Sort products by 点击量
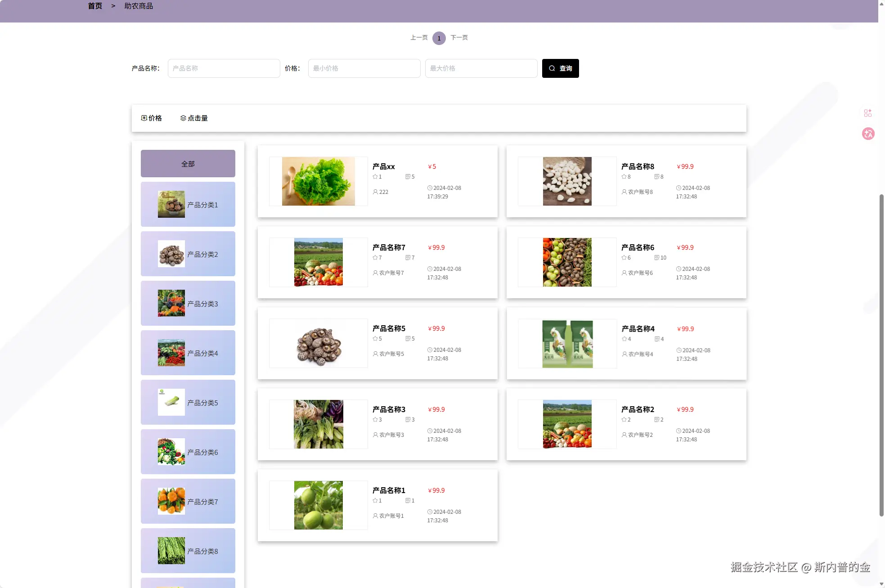 coord(194,118)
